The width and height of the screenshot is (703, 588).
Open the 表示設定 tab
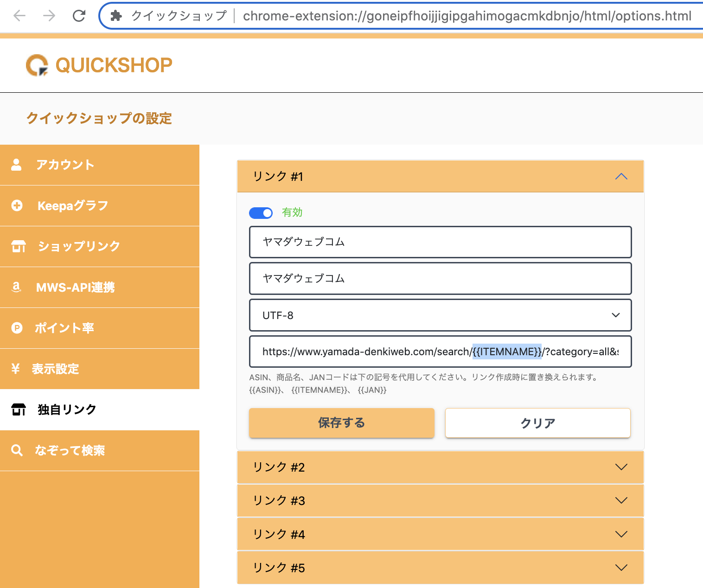click(100, 369)
